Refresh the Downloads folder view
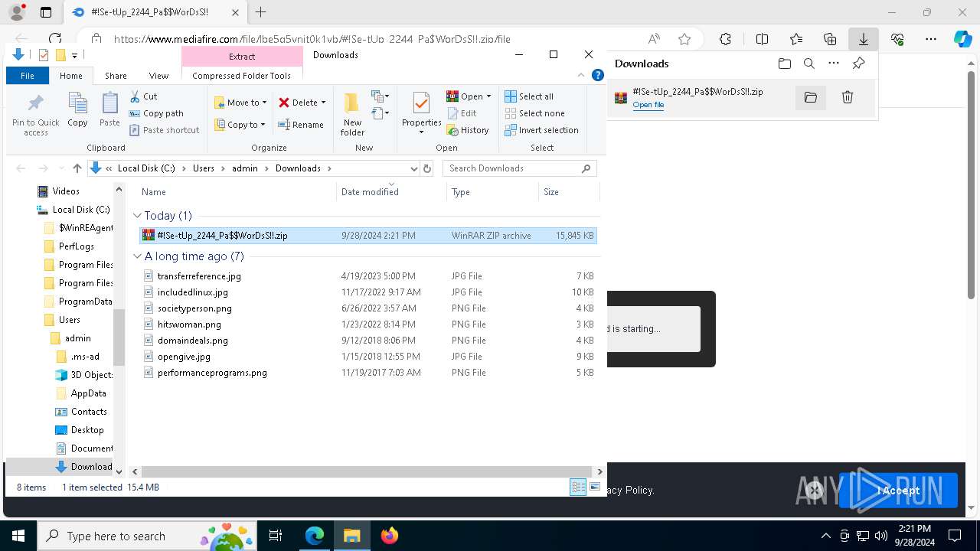The image size is (980, 551). pyautogui.click(x=427, y=168)
